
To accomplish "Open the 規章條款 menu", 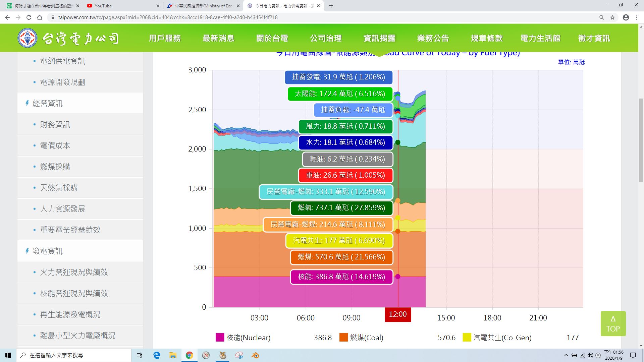I will [x=487, y=38].
